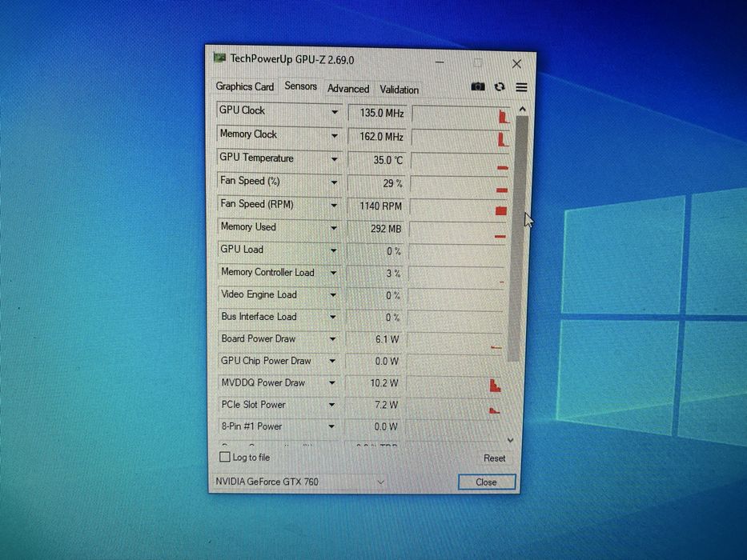Click the Reset button

coord(495,458)
